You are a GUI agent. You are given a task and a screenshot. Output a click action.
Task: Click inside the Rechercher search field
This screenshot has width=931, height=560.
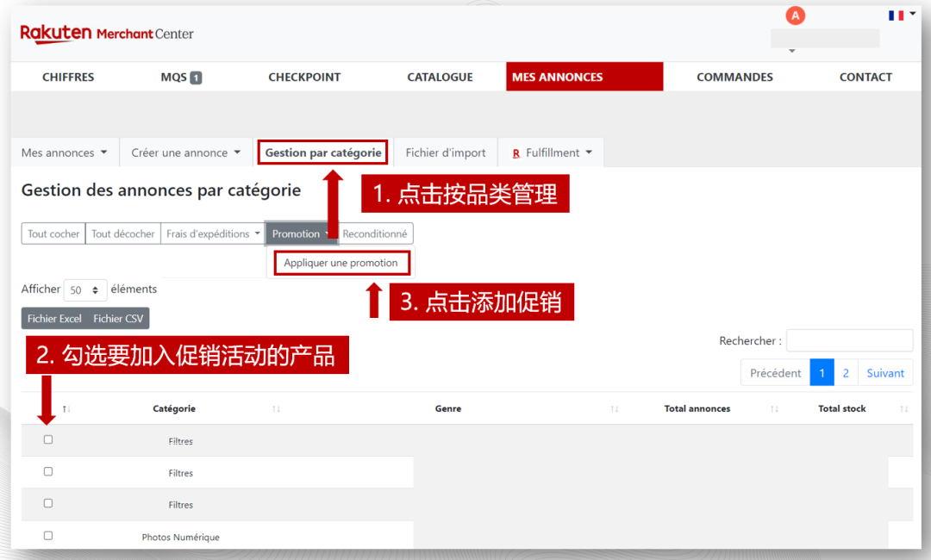point(849,340)
